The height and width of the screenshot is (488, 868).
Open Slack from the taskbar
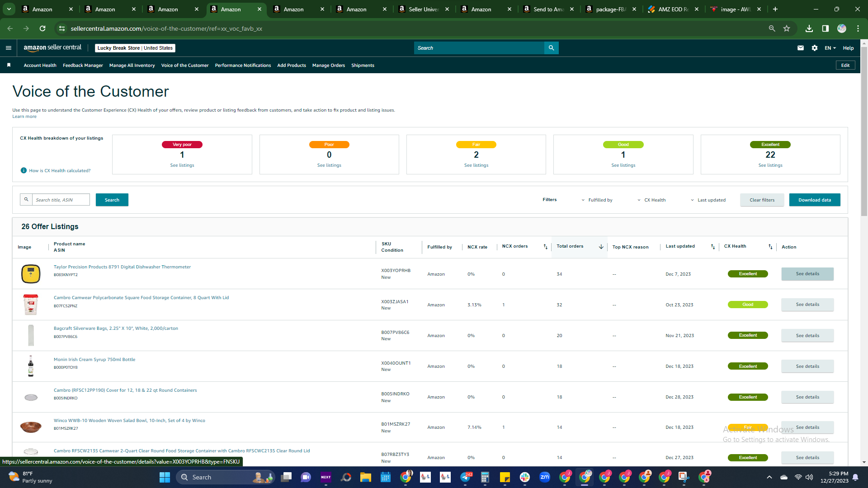525,477
